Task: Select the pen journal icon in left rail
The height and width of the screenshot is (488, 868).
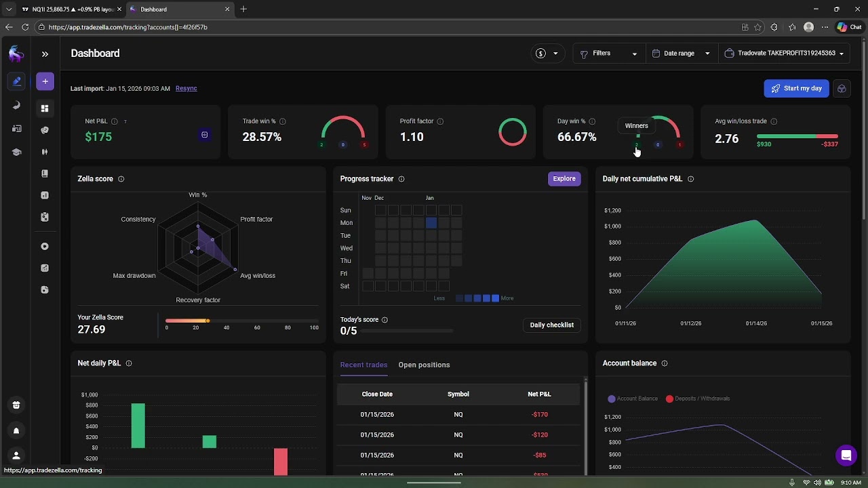Action: 16,81
